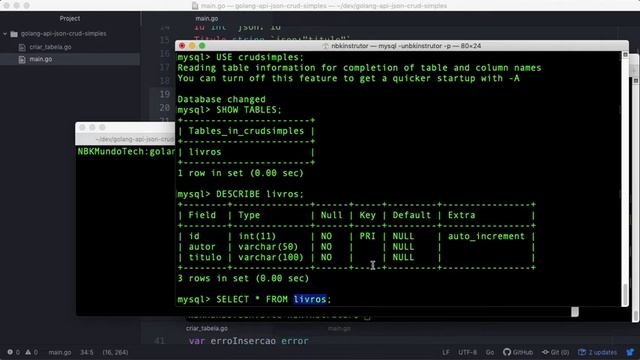Click 'auto_increment' in the Extra column
The image size is (640, 360).
point(486,236)
